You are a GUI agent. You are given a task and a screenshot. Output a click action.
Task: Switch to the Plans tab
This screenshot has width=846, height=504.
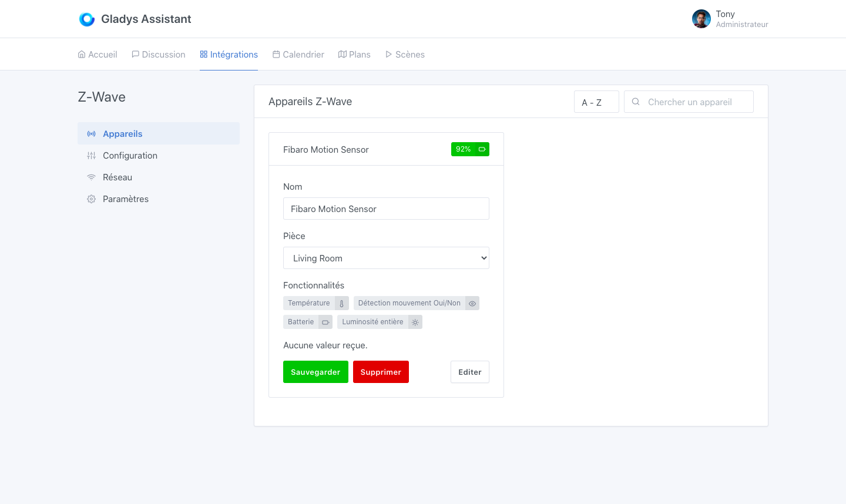click(354, 54)
